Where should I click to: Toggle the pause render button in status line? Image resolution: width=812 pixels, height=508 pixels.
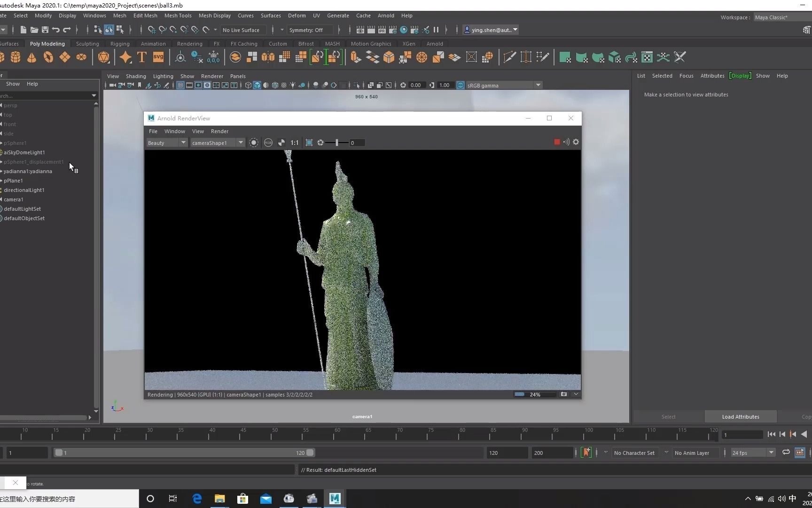pos(436,30)
